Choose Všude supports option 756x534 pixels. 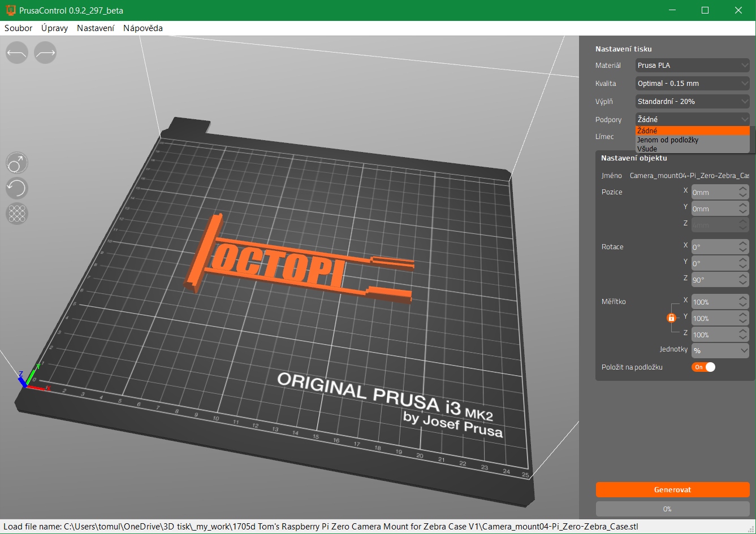point(693,149)
